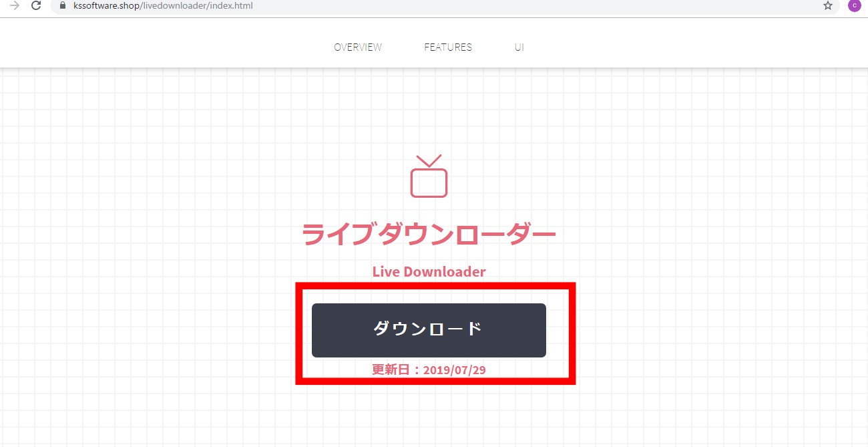
Task: Click the ライブダウンローダー heading
Action: pos(429,235)
